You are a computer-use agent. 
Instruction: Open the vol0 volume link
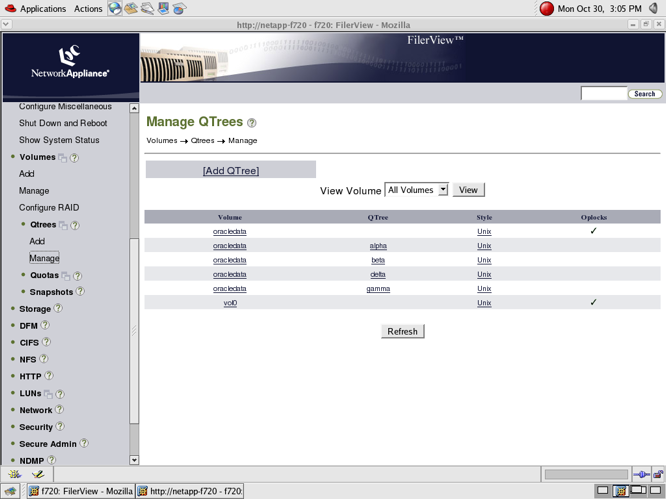click(230, 303)
